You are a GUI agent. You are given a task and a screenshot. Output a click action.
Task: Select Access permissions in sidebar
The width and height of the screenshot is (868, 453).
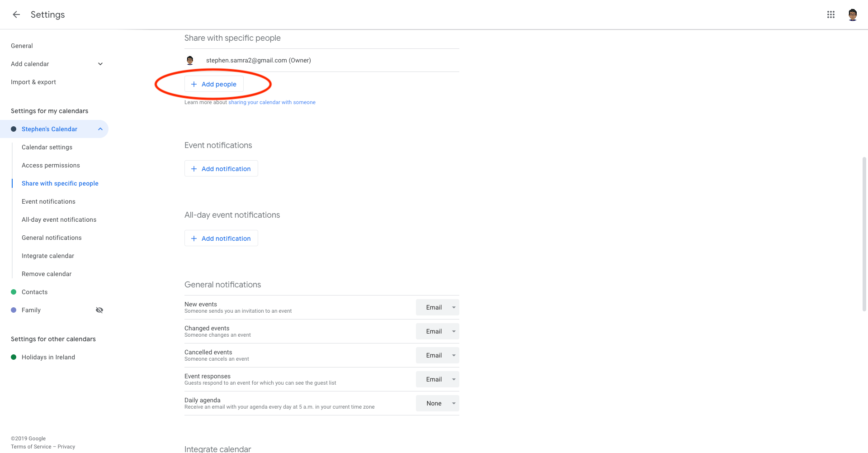coord(51,165)
